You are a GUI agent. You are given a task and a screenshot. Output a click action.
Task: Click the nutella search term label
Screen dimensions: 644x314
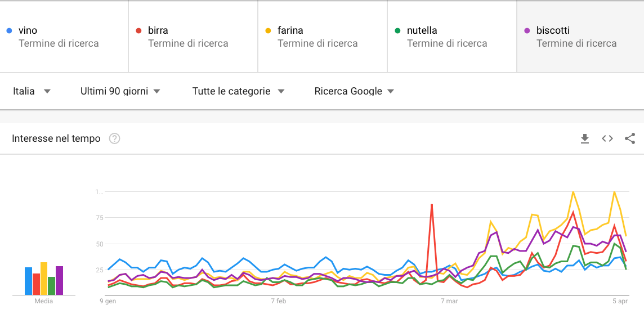[422, 30]
